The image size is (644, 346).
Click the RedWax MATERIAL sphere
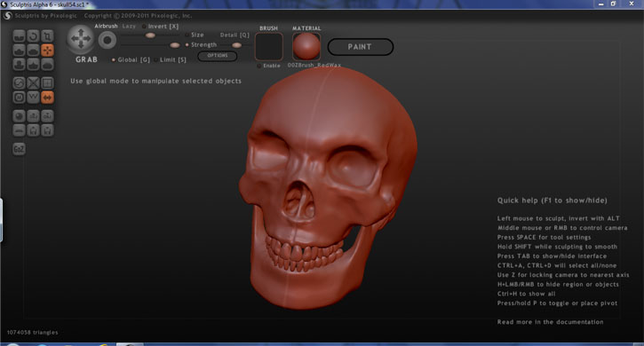point(306,47)
